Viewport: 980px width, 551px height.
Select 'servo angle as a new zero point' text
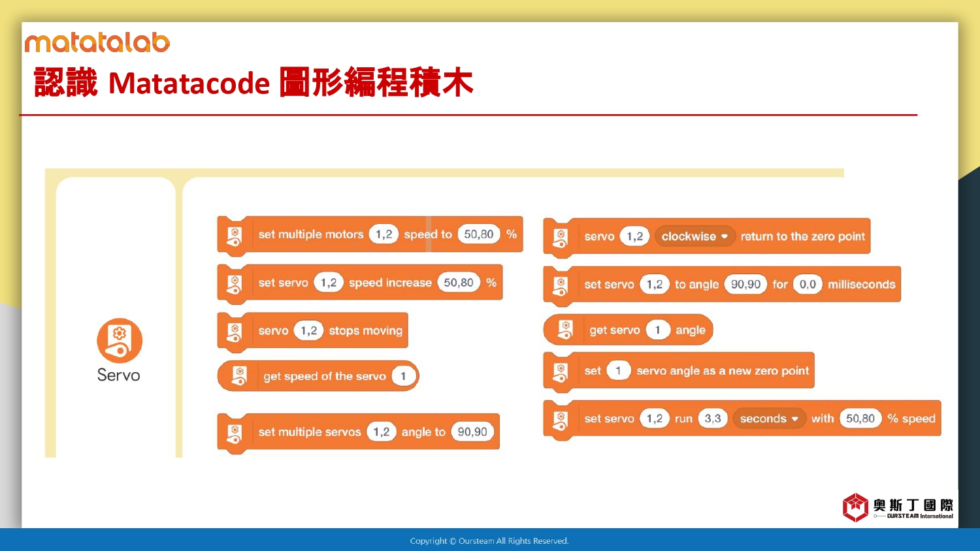[x=723, y=371]
